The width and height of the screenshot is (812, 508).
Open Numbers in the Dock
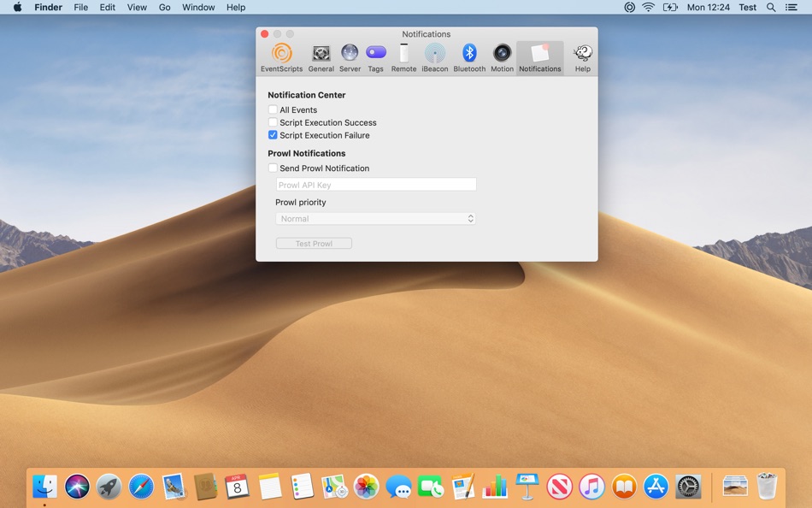[495, 487]
